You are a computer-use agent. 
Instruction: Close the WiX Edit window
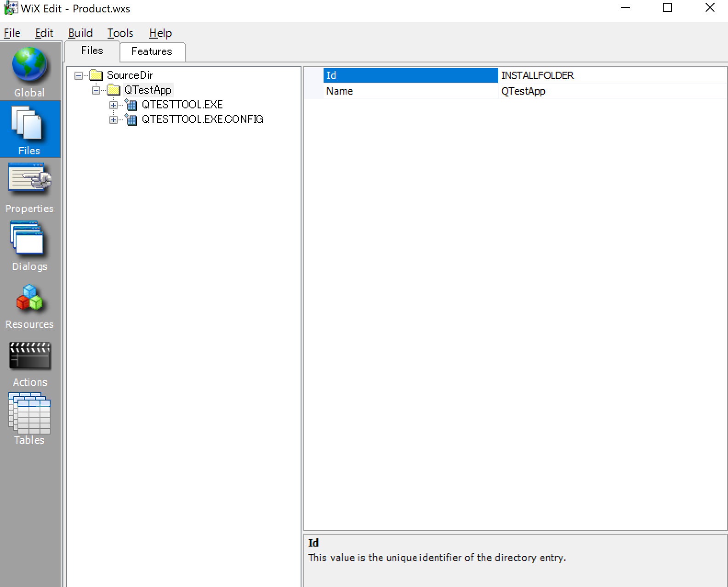point(710,8)
